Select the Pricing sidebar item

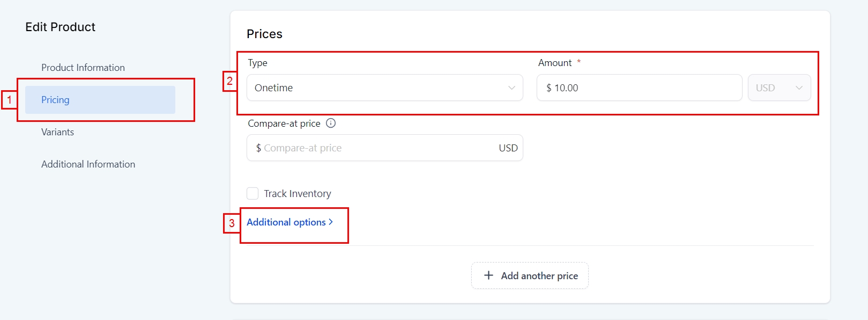(x=100, y=100)
